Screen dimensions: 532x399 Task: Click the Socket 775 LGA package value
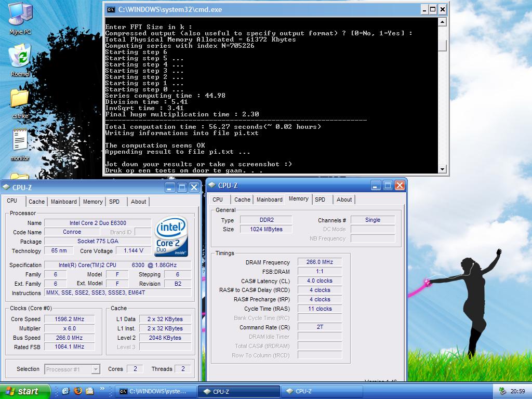(x=98, y=241)
